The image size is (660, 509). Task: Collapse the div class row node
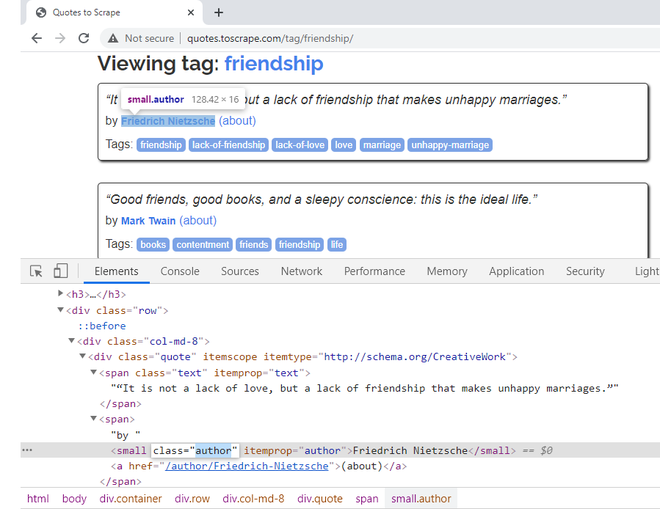(60, 310)
